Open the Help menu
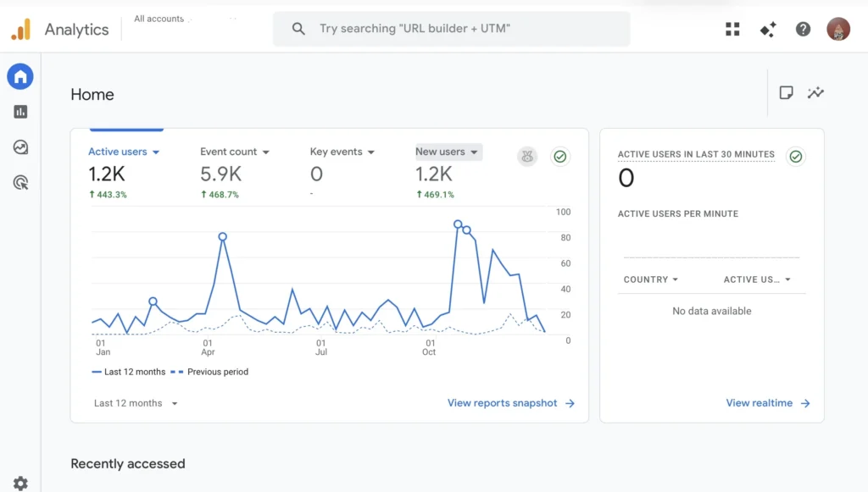The image size is (868, 492). pos(803,29)
